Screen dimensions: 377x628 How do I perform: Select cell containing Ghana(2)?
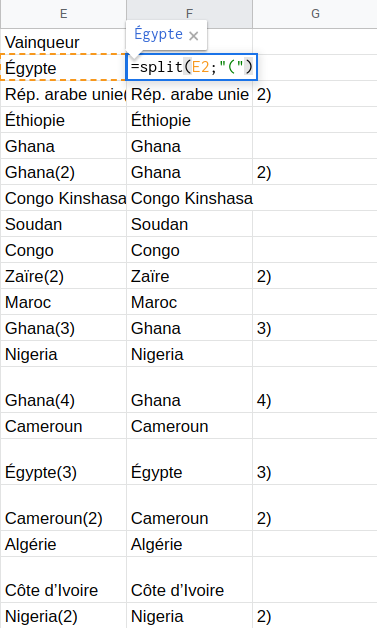63,172
